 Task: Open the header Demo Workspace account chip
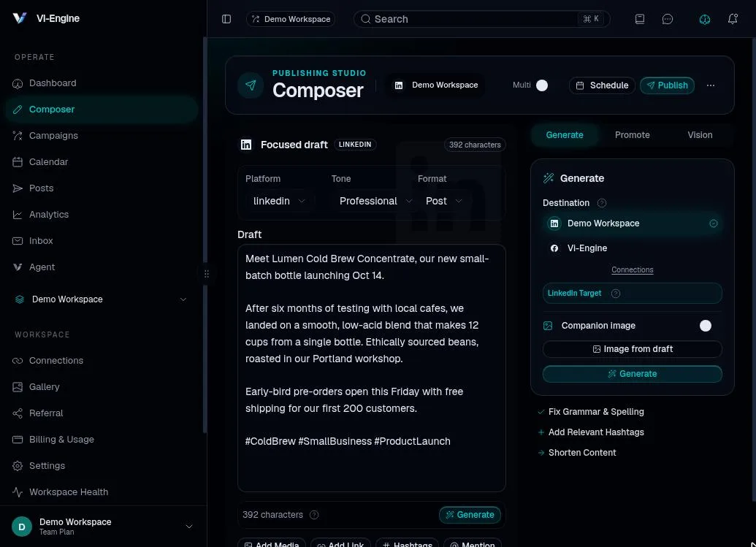[436, 85]
